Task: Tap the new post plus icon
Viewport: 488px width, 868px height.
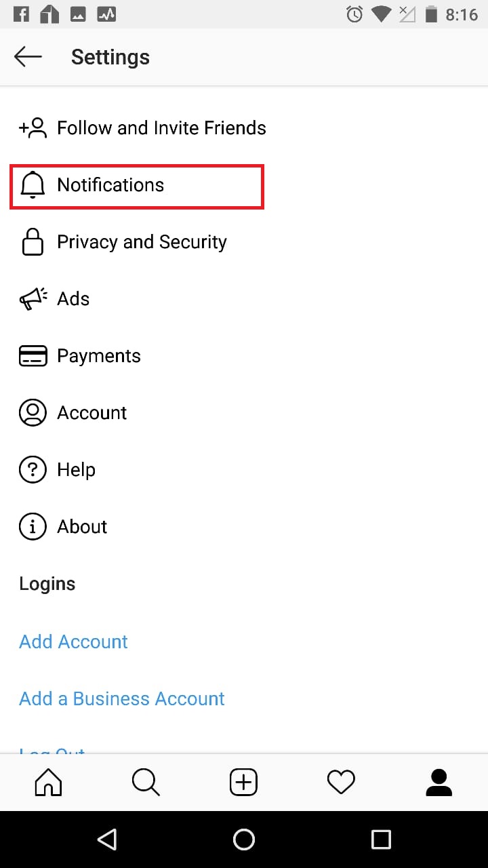Action: click(x=243, y=783)
